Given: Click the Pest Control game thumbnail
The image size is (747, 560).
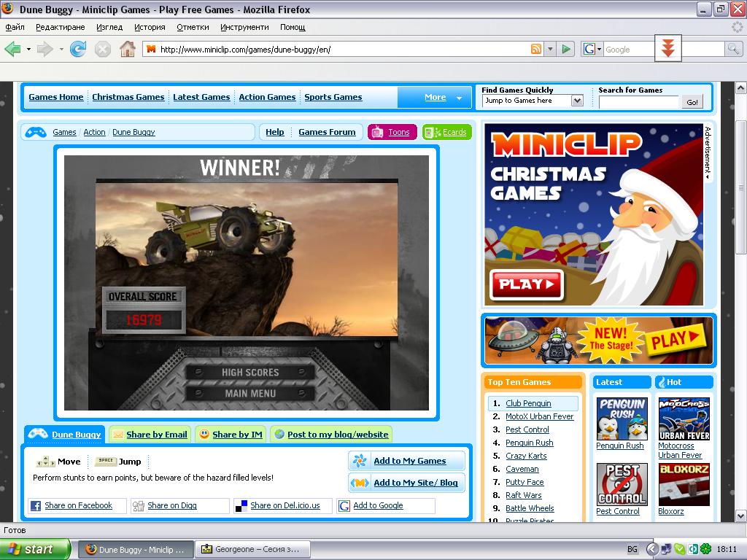Looking at the screenshot, I should 622,484.
